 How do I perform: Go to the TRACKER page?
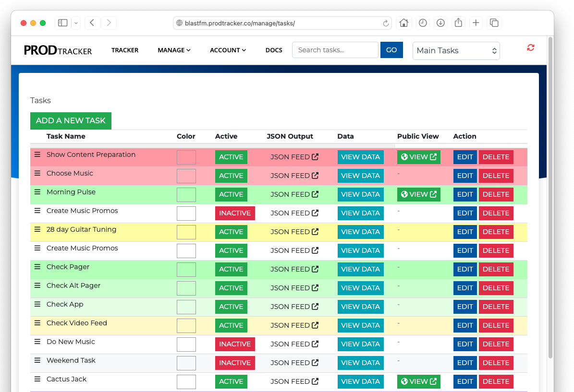point(125,50)
